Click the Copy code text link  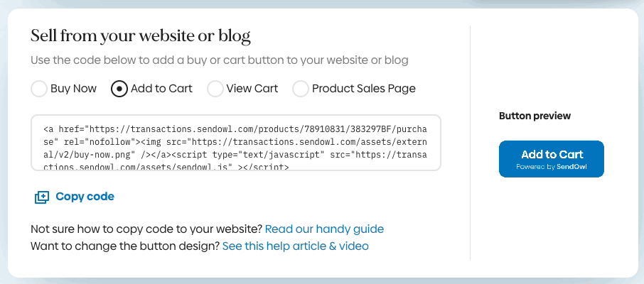click(x=85, y=197)
